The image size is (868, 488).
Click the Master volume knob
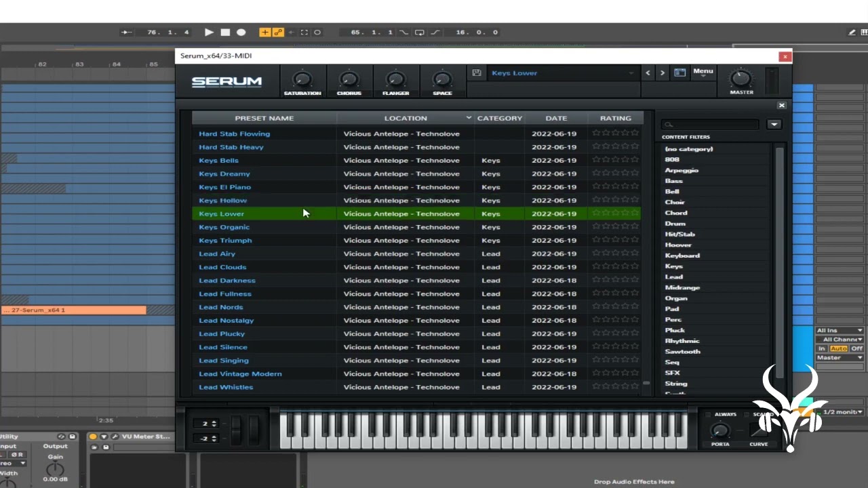pyautogui.click(x=741, y=78)
